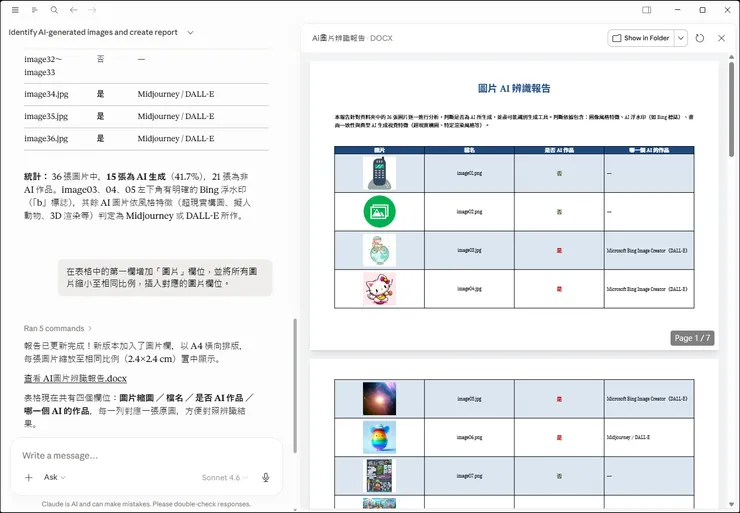The width and height of the screenshot is (740, 513).
Task: Click the phone thumbnail for image01.png
Action: click(x=379, y=173)
